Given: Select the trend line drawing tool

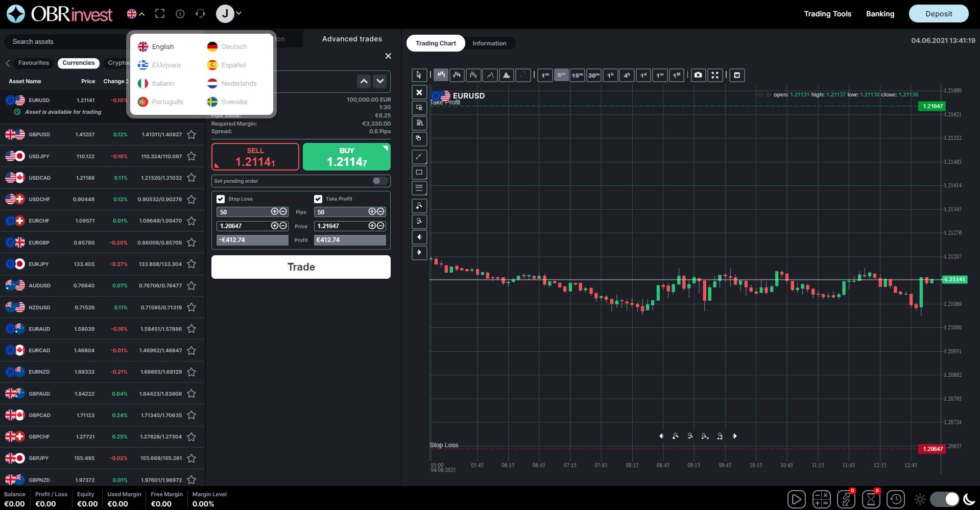Looking at the screenshot, I should point(419,157).
